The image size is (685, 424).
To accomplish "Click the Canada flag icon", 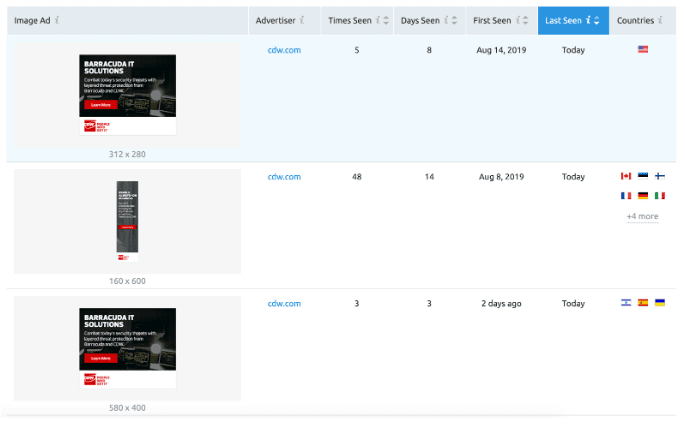I will [626, 176].
